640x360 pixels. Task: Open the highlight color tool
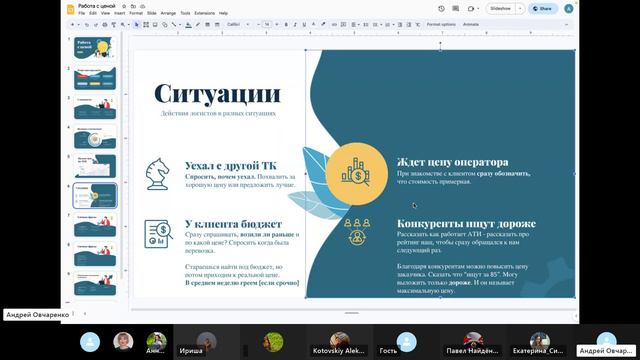click(x=323, y=24)
